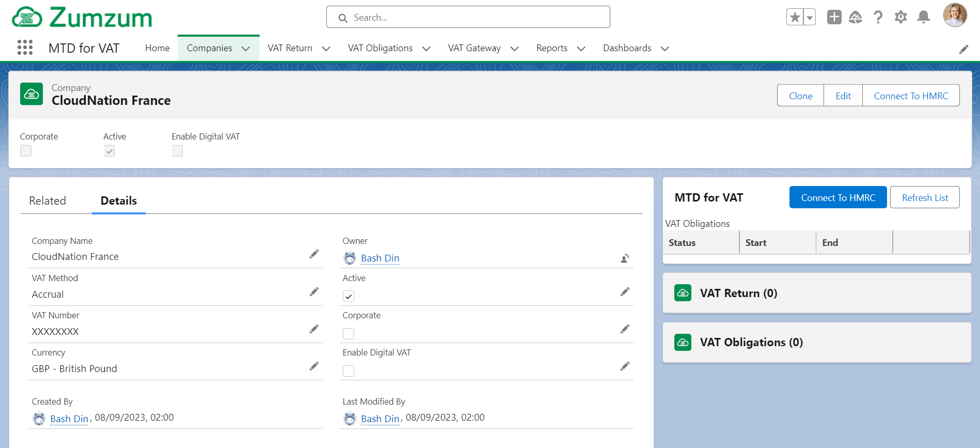Click the CloudNation France company record icon
This screenshot has width=980, height=448.
click(31, 94)
